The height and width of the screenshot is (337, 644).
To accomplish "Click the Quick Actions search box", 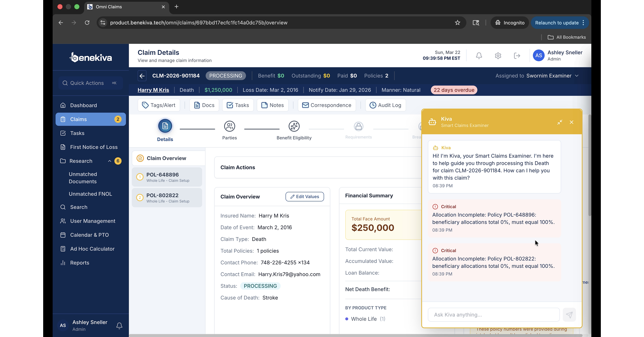I will point(90,83).
